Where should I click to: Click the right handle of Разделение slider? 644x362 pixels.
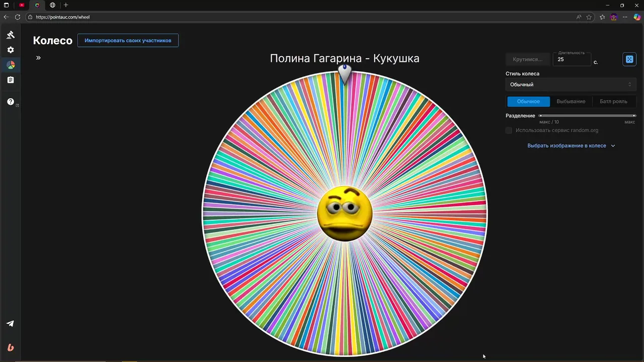tap(634, 116)
